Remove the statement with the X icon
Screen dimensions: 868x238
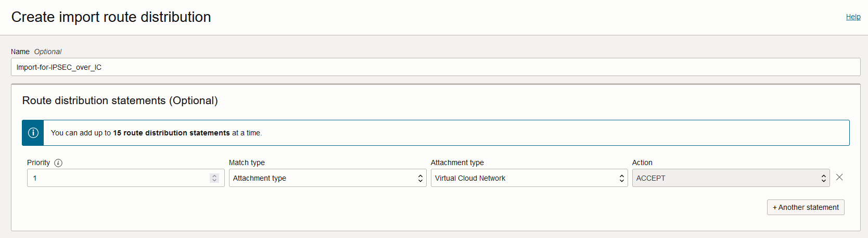click(839, 177)
